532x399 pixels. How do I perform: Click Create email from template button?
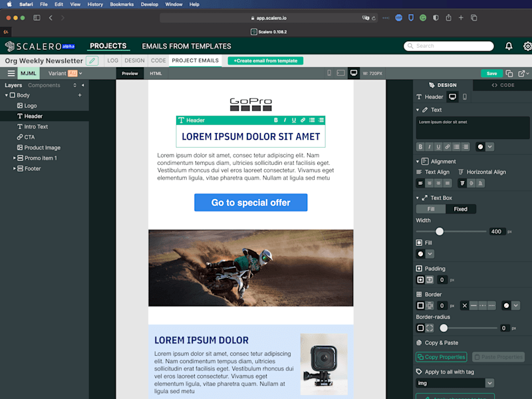coord(265,61)
